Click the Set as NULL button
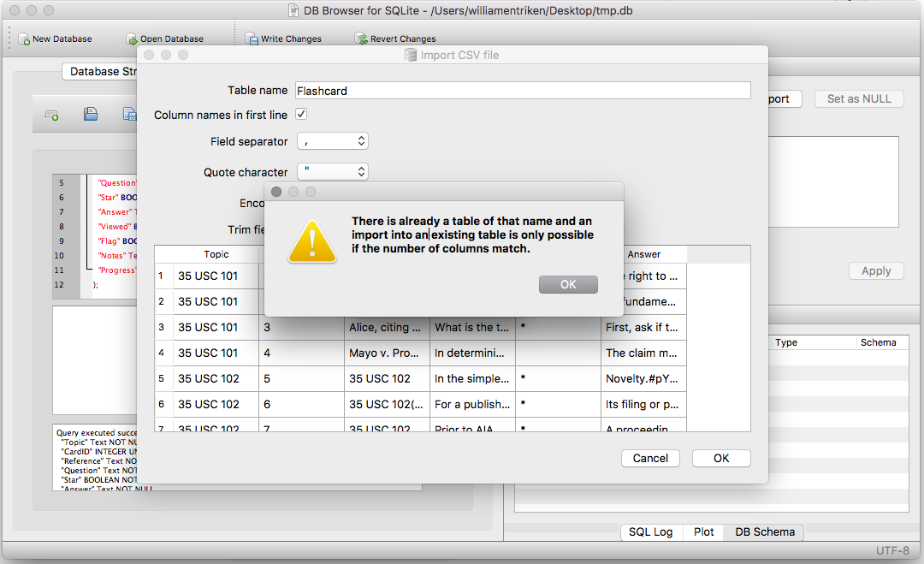 859,99
